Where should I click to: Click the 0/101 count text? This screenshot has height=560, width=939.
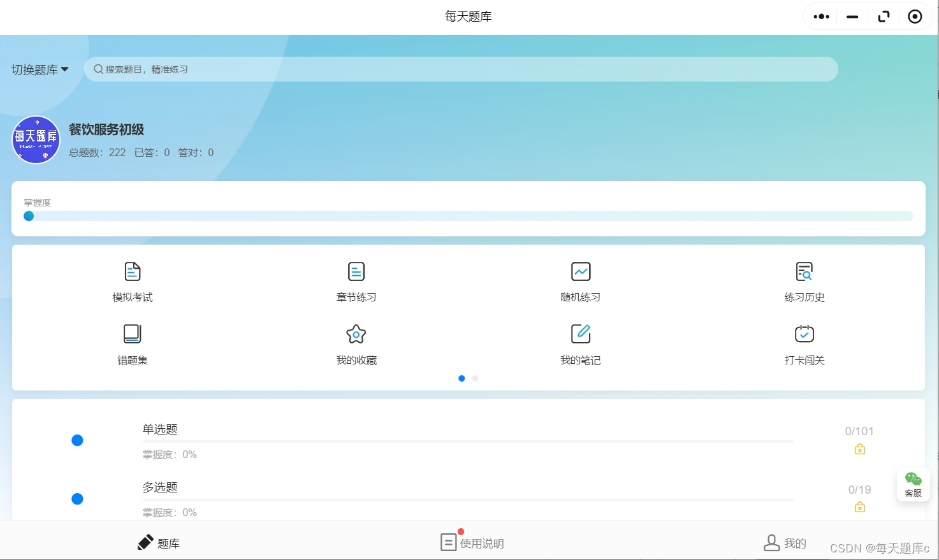pos(859,431)
